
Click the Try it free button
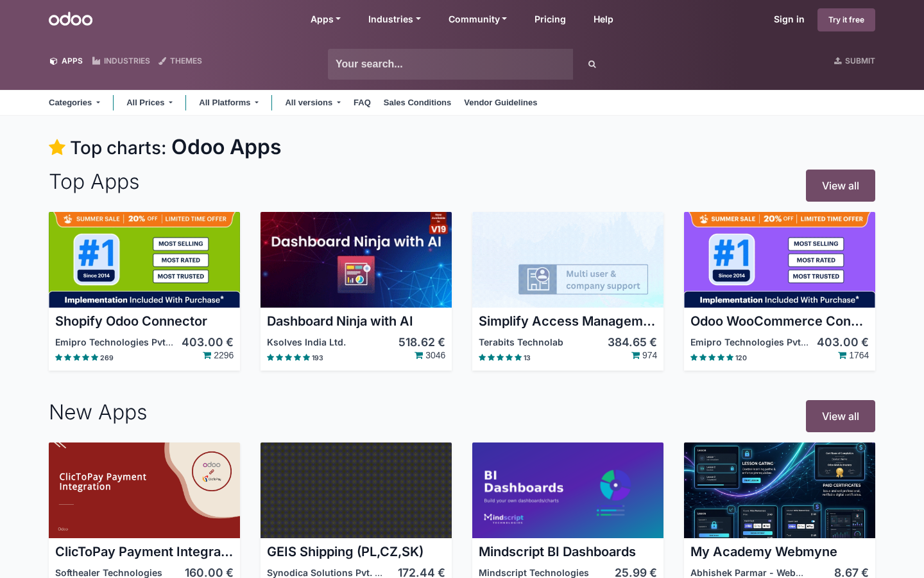click(846, 20)
